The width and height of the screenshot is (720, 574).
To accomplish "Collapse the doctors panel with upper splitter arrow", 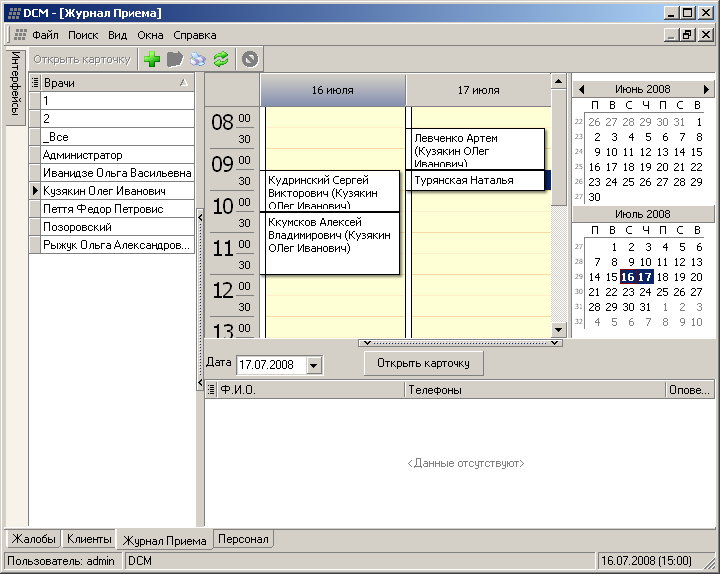I will point(200,217).
